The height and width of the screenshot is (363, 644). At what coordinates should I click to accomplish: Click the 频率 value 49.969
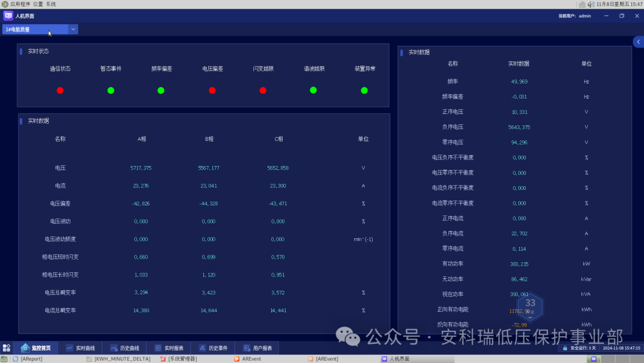(519, 81)
